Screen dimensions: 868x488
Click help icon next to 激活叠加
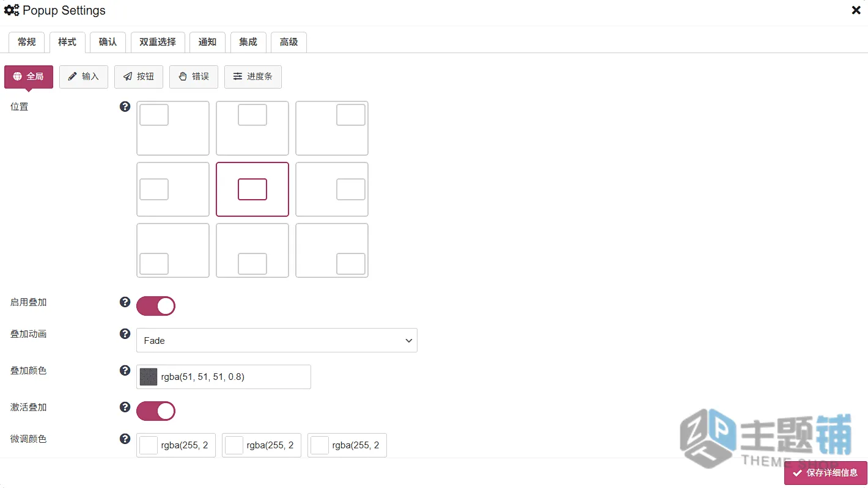[125, 407]
